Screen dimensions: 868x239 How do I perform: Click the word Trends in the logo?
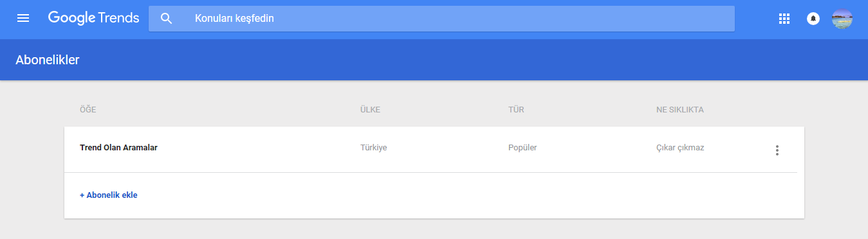point(119,18)
